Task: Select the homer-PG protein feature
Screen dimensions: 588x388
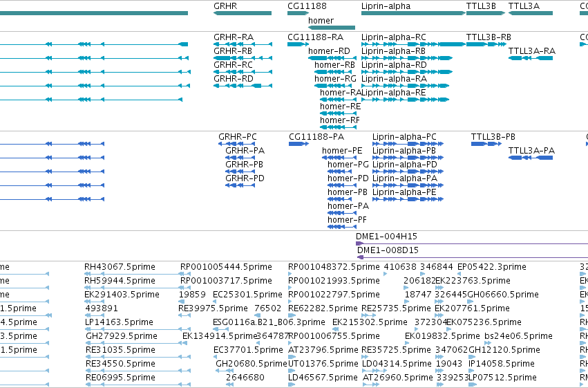Action: tap(341, 172)
